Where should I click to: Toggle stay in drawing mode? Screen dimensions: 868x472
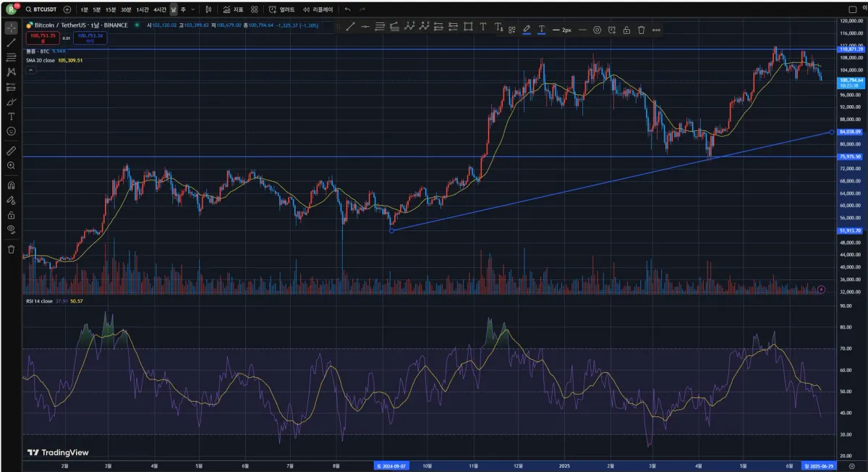point(11,200)
